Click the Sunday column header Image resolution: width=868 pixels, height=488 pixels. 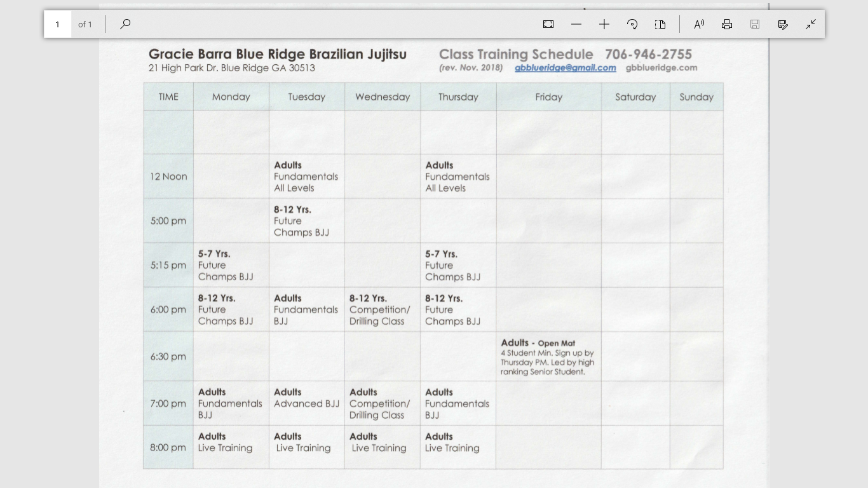point(696,97)
